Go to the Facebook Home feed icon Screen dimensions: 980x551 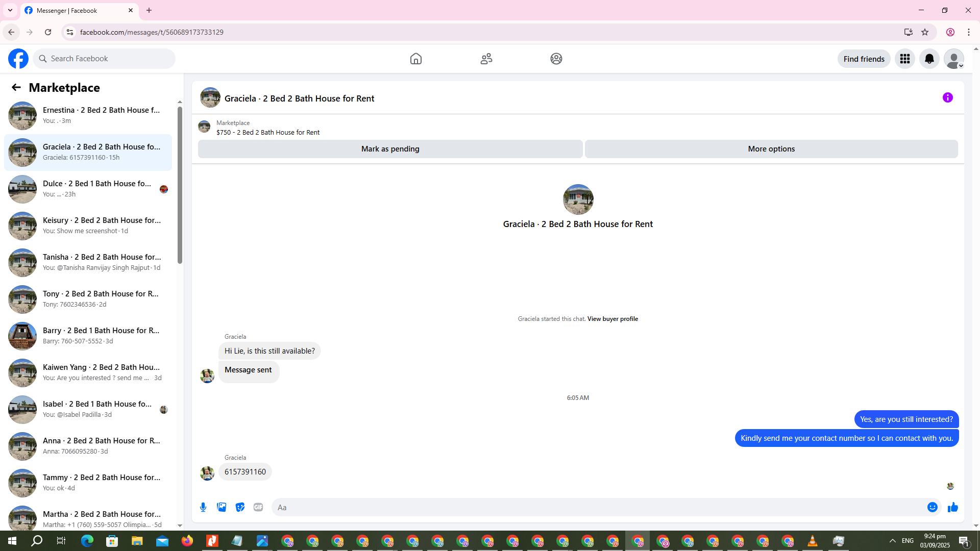416,59
